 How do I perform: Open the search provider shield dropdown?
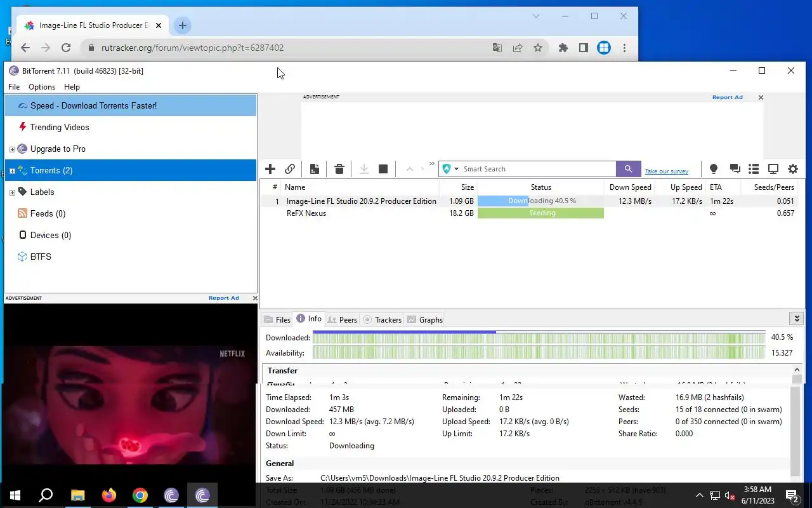click(x=450, y=169)
